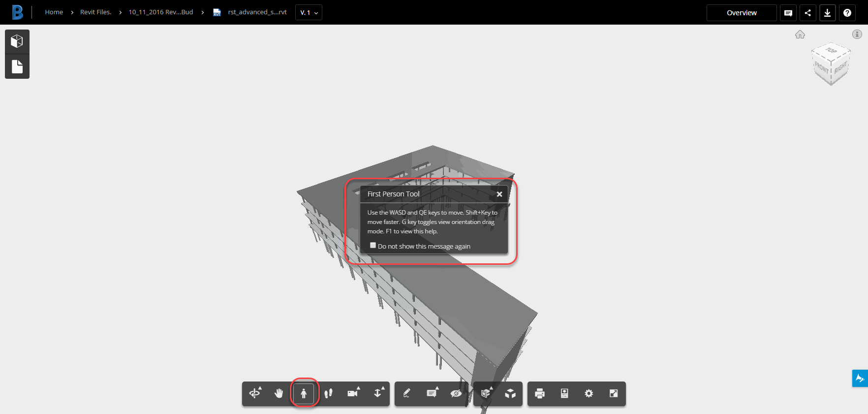Select the Pan hand tool
This screenshot has width=868, height=414.
pos(279,393)
